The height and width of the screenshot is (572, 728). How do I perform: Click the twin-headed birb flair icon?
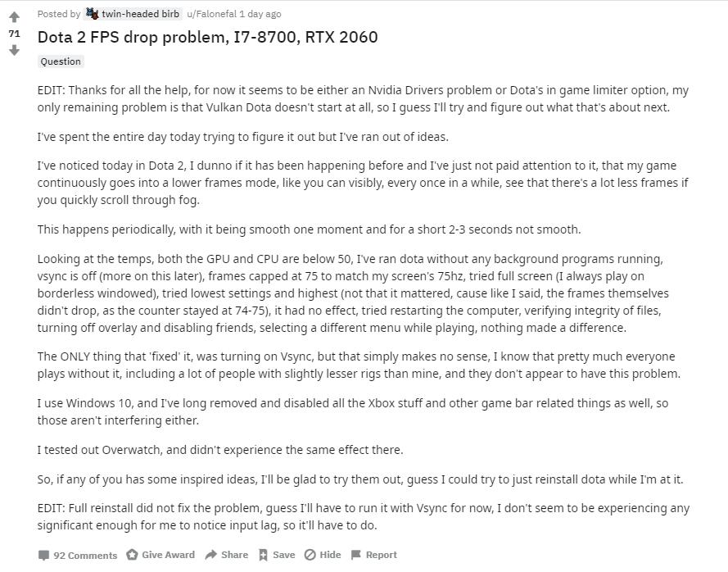pos(92,13)
